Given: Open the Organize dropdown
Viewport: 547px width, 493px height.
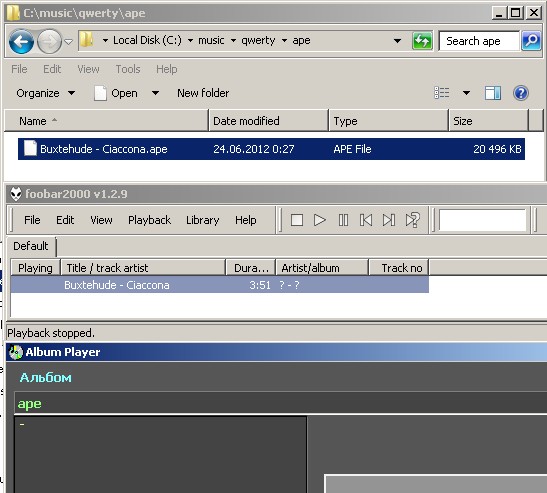Looking at the screenshot, I should pyautogui.click(x=45, y=93).
